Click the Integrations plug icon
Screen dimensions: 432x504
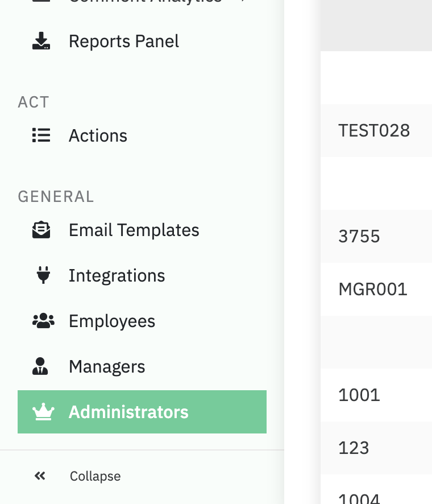pos(43,275)
